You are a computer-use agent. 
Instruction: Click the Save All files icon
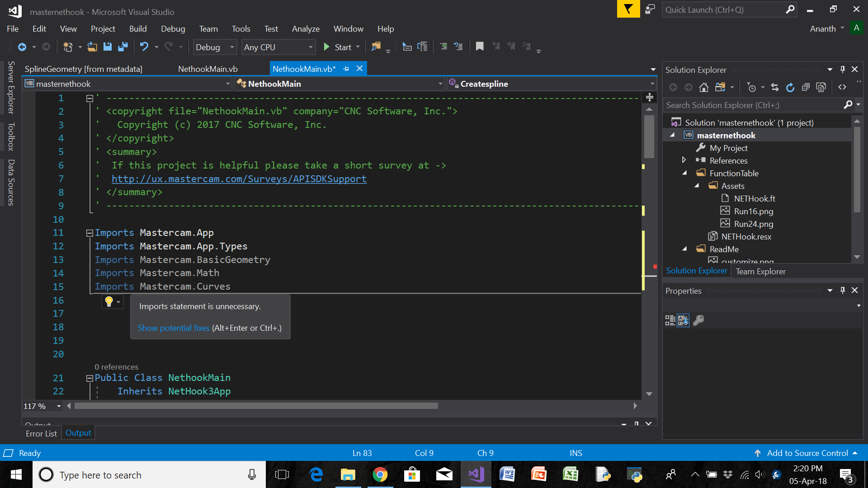pos(122,47)
